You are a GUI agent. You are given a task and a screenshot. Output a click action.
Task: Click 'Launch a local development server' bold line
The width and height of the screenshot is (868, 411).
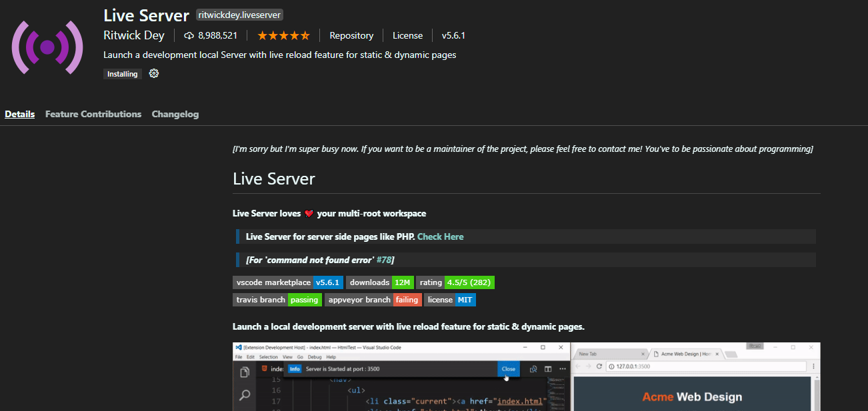409,327
